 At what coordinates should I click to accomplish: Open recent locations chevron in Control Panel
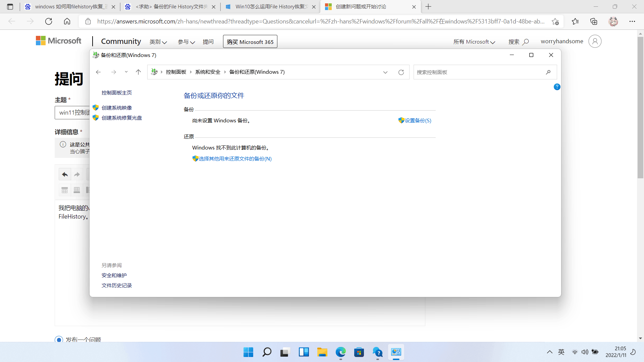coord(126,72)
